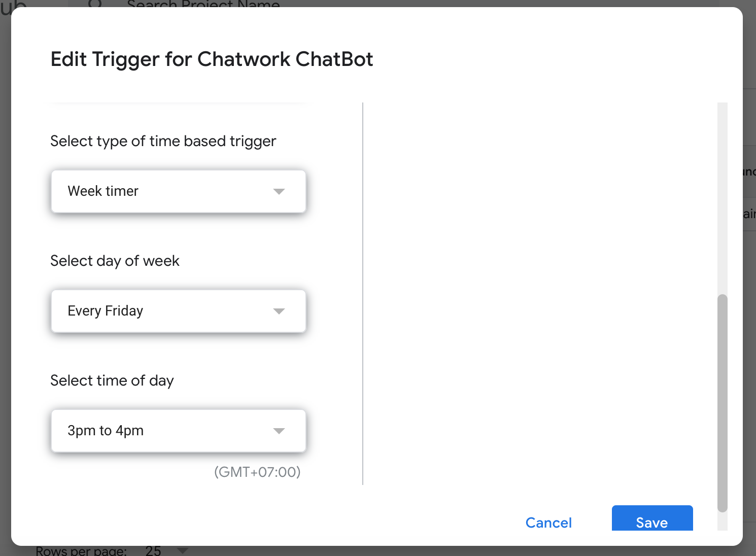Click the "Select type of time based trigger" label
The width and height of the screenshot is (756, 556).
tap(163, 141)
